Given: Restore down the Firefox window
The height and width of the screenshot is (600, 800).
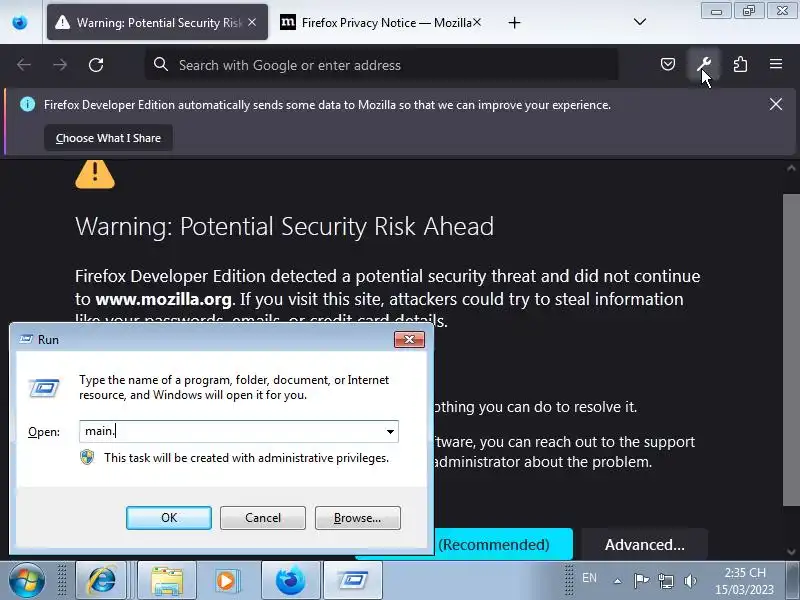Looking at the screenshot, I should click(749, 11).
